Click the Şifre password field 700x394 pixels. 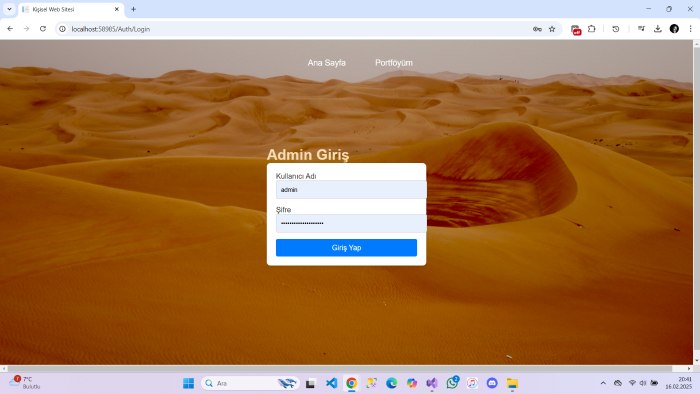pyautogui.click(x=351, y=224)
